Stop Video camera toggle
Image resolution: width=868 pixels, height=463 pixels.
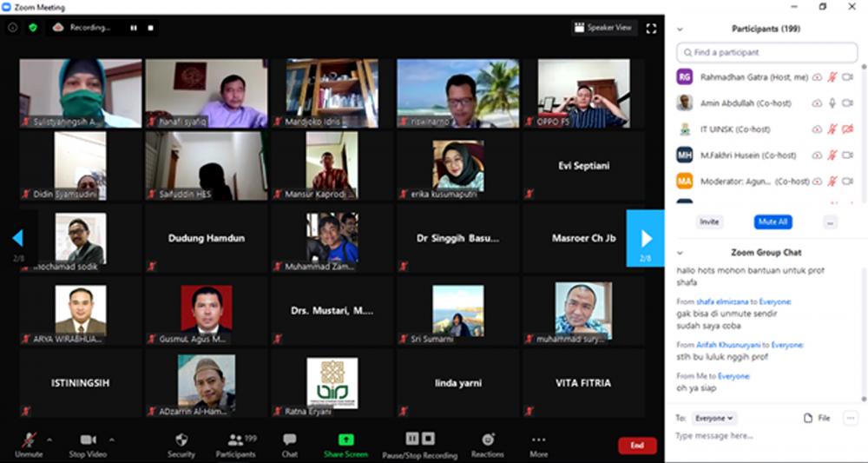coord(88,440)
